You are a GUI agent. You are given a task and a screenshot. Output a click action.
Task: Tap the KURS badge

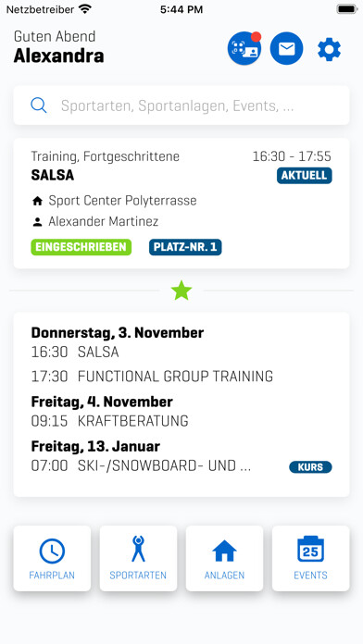point(310,467)
